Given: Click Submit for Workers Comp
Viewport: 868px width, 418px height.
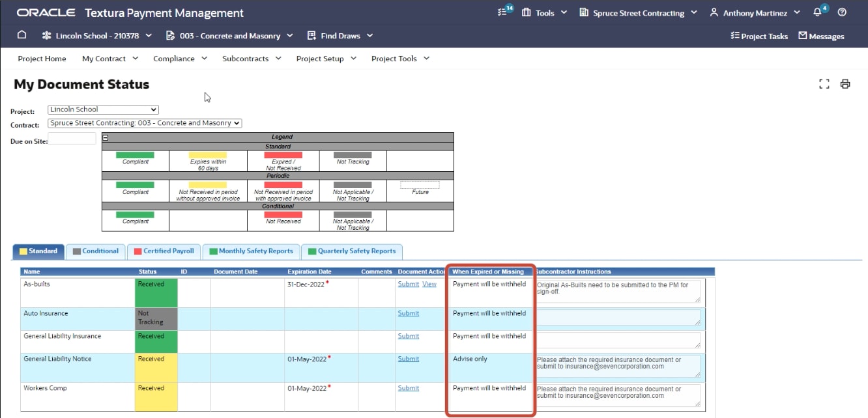Looking at the screenshot, I should click(x=408, y=388).
